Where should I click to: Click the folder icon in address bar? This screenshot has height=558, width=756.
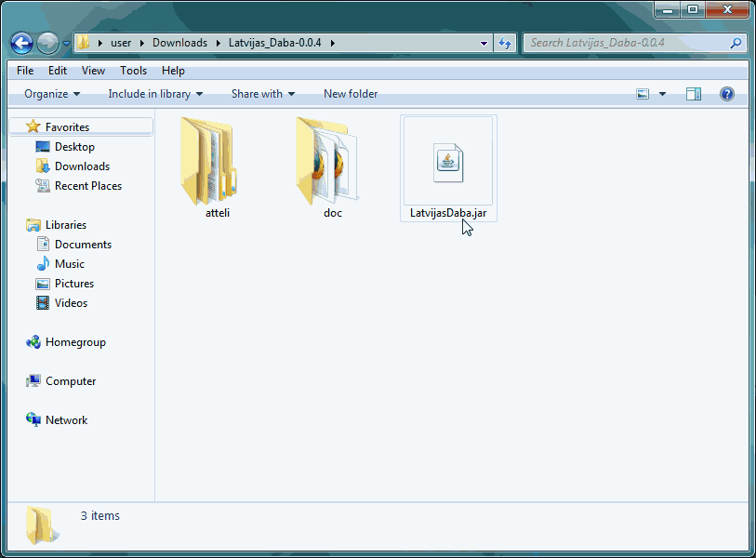(84, 43)
